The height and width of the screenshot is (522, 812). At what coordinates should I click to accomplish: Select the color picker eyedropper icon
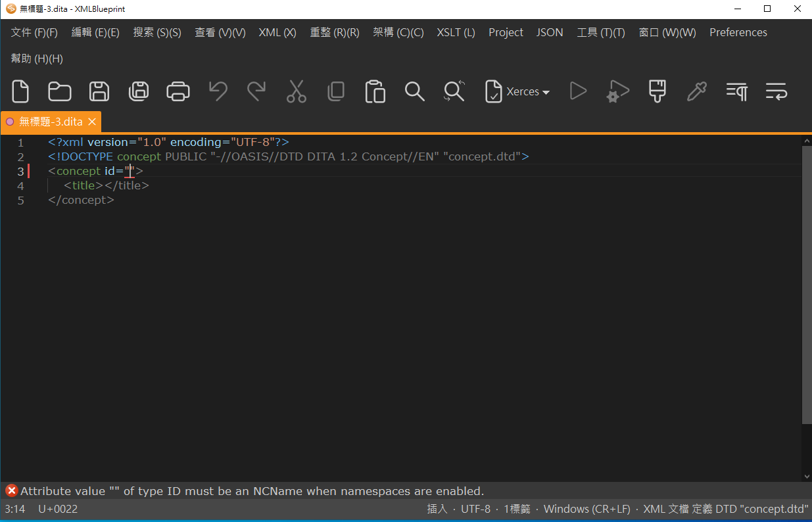696,91
